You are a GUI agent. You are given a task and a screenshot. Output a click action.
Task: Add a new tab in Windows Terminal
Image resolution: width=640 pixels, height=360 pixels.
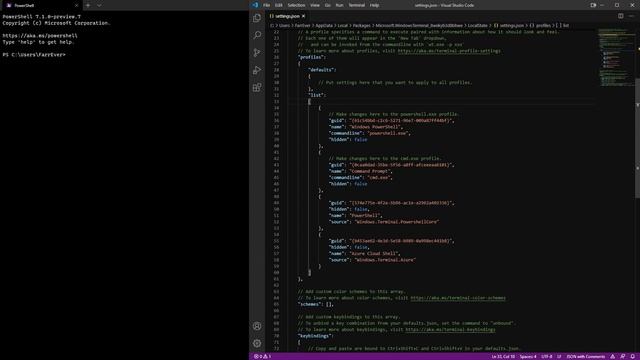click(x=88, y=5)
